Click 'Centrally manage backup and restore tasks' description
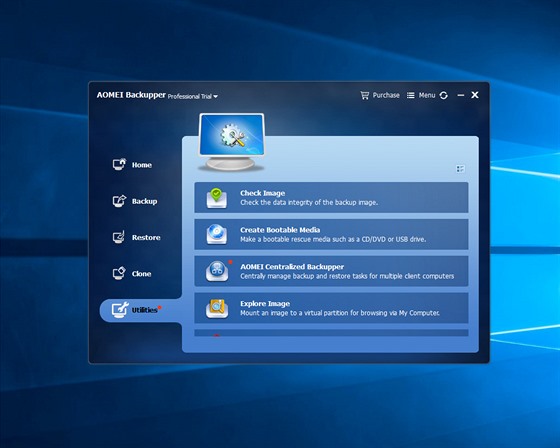Viewport: 560px width, 448px height. pos(347,276)
